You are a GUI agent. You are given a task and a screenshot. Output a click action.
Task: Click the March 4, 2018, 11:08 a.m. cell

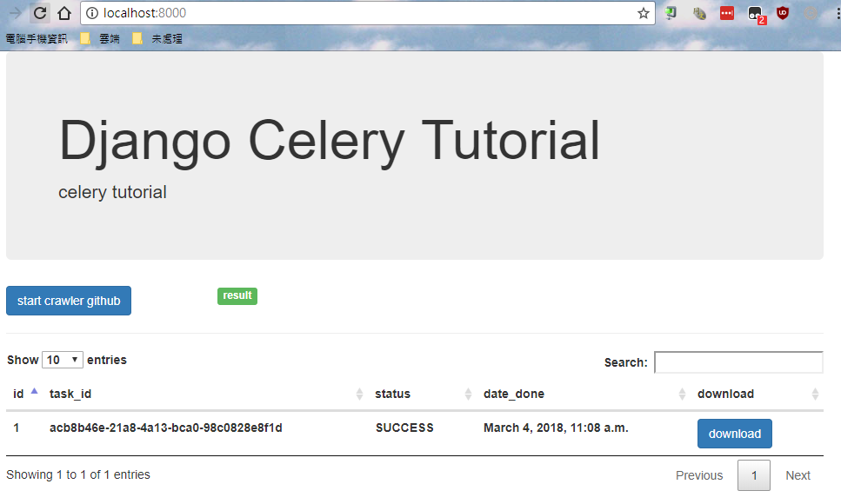pos(556,428)
